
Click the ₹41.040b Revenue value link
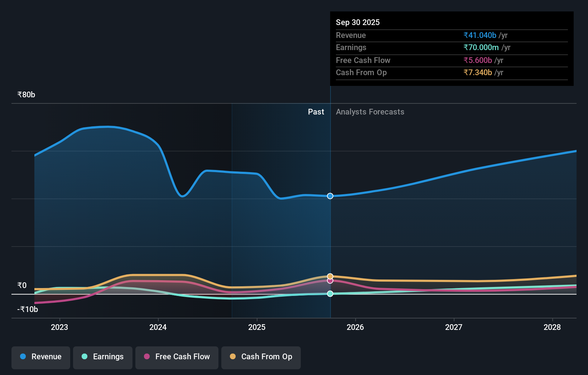[480, 35]
